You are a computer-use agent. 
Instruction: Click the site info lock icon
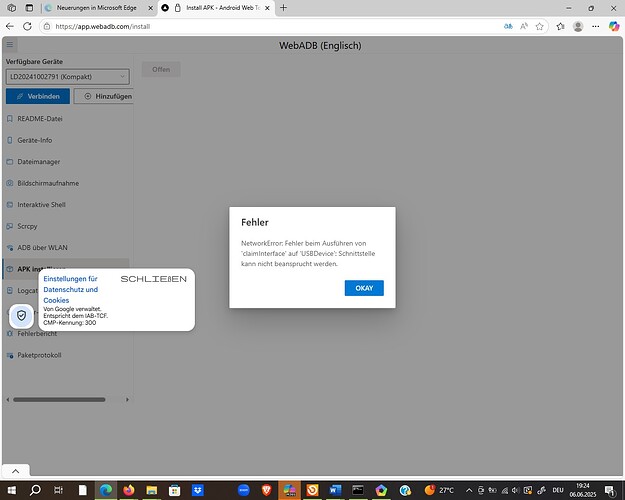(x=47, y=26)
